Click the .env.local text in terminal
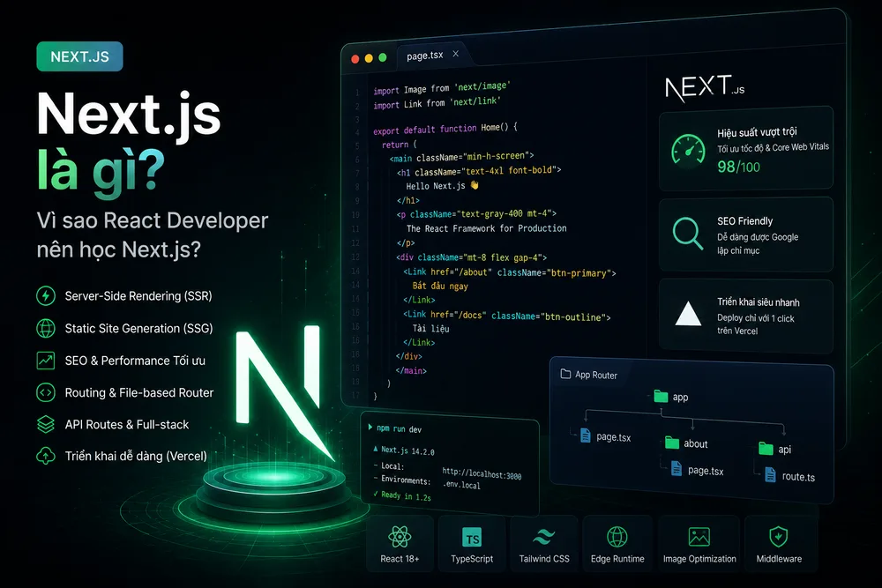The width and height of the screenshot is (882, 588). pyautogui.click(x=461, y=485)
